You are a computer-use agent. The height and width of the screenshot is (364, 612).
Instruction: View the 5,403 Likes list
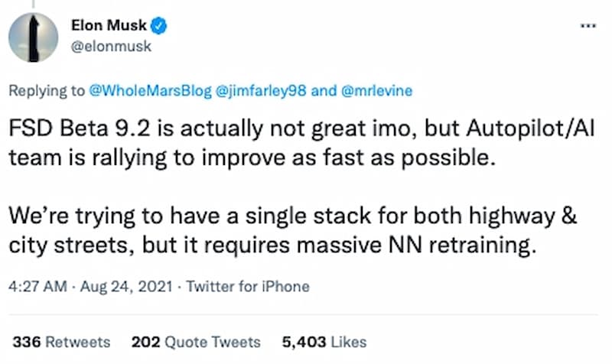pyautogui.click(x=324, y=342)
